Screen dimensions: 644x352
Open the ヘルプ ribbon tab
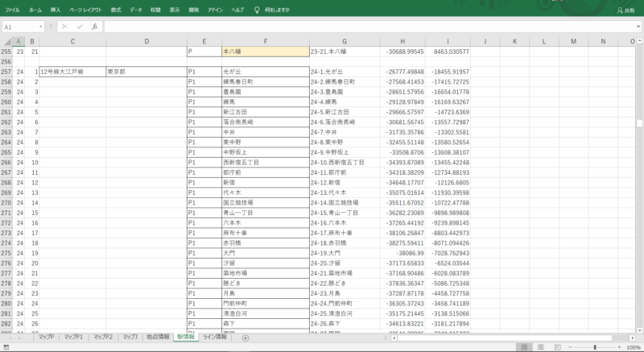tap(237, 10)
